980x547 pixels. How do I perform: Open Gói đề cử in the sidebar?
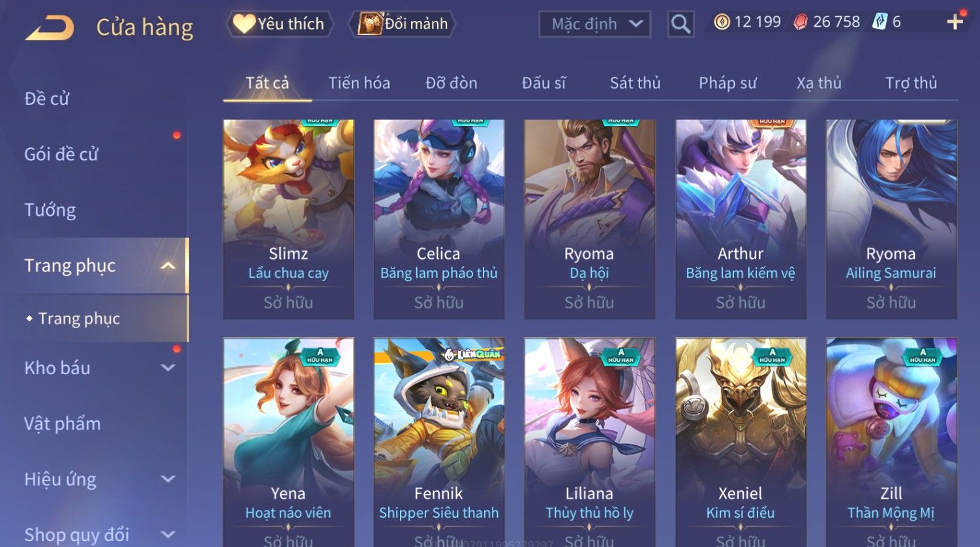point(61,155)
